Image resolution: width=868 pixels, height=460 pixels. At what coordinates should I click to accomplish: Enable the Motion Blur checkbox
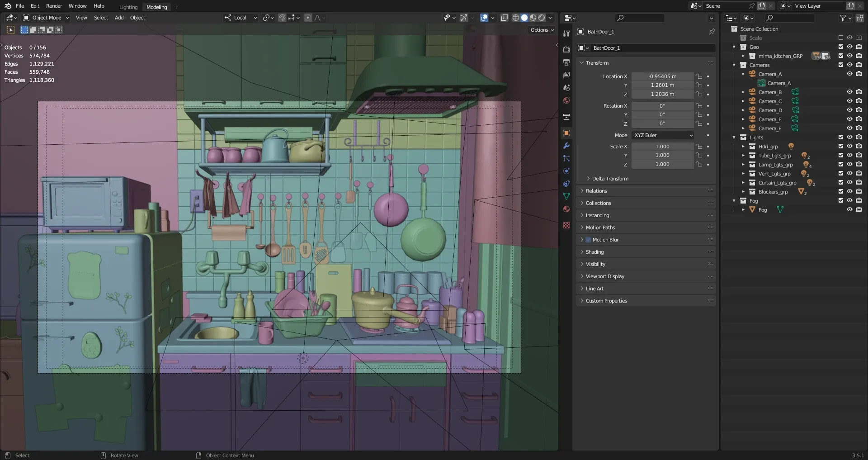pos(588,240)
